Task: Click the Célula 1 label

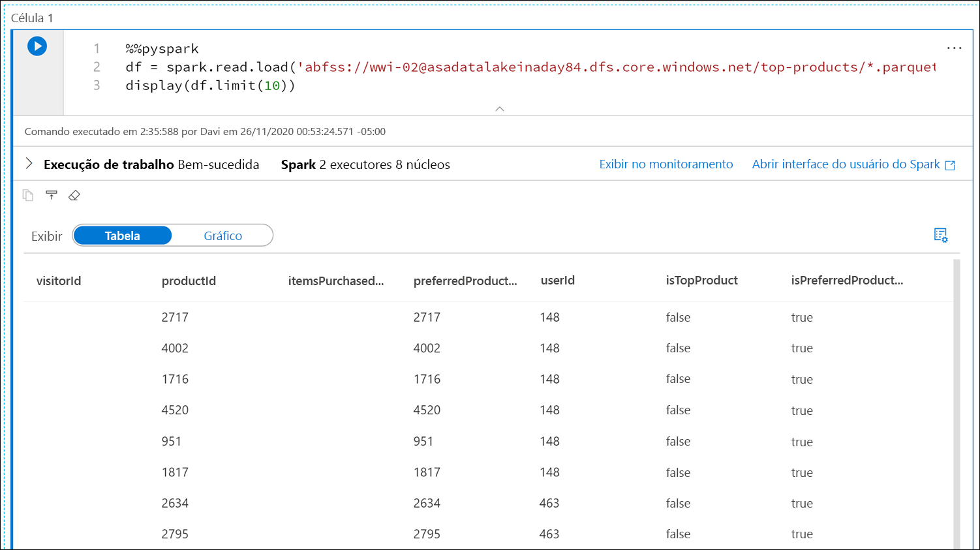Action: click(x=32, y=18)
